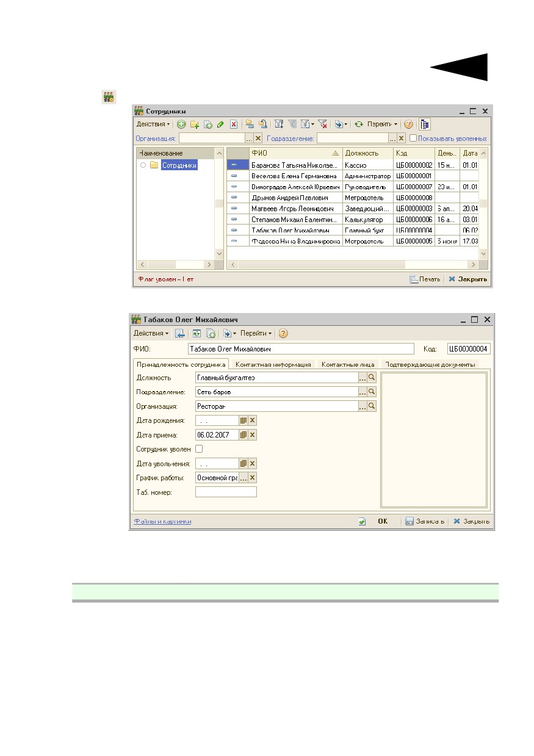The height and width of the screenshot is (756, 534).
Task: Select Сотрудники folder in the tree
Action: pyautogui.click(x=179, y=165)
